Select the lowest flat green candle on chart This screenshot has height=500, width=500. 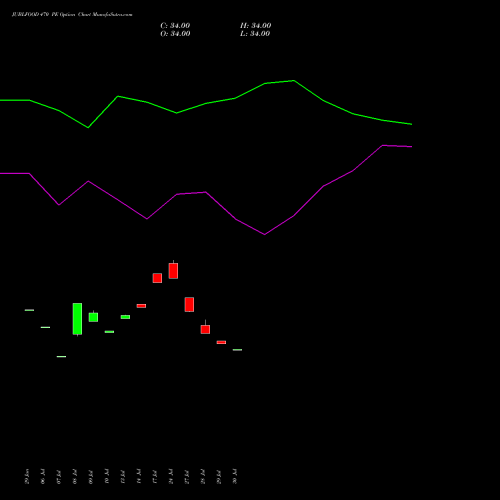click(x=61, y=356)
